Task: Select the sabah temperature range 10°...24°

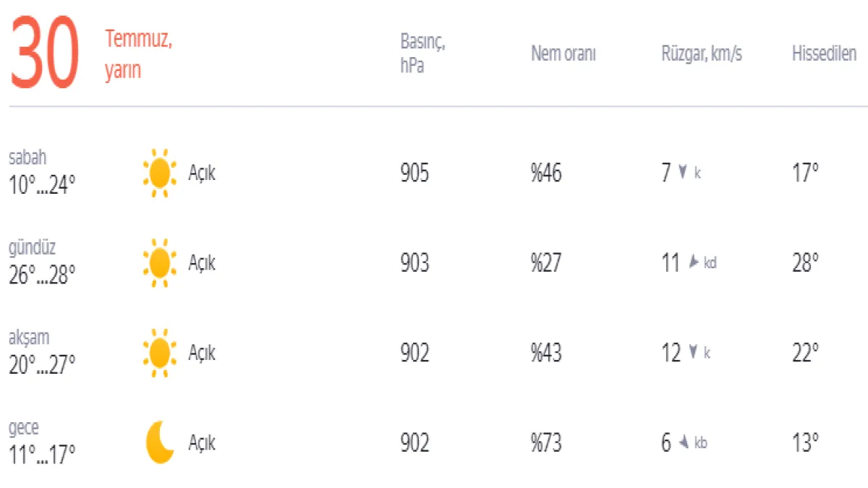Action: pos(42,185)
